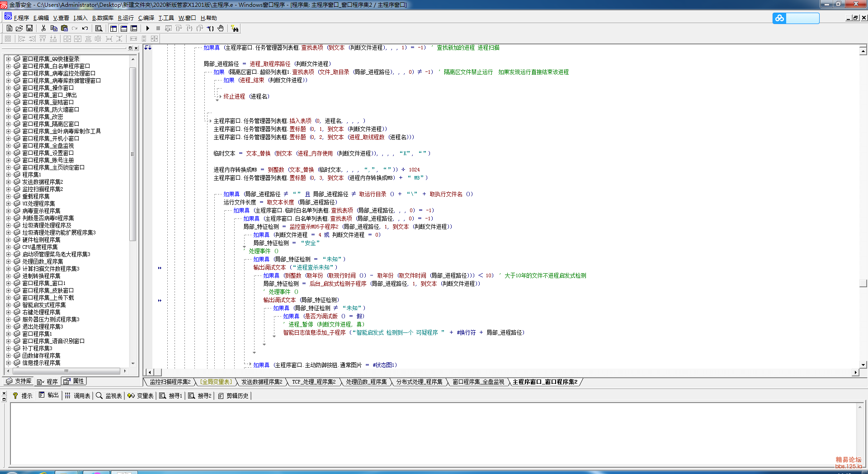
Task: Click the Open folder toolbar icon
Action: (x=19, y=28)
